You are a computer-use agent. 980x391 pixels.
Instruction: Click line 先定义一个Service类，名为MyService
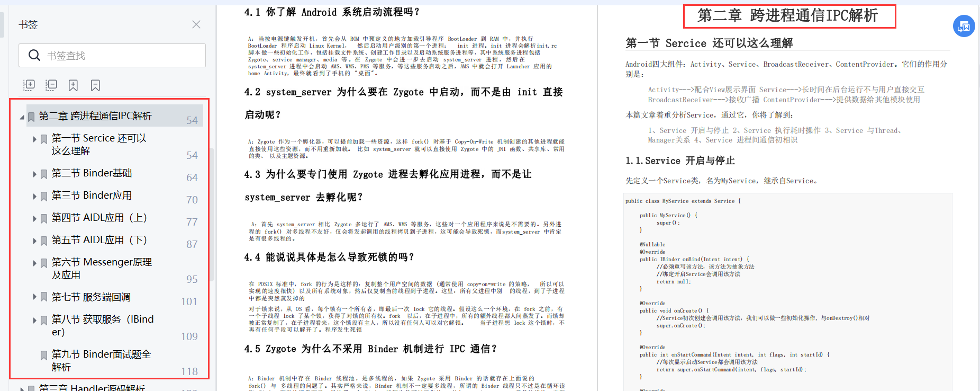[721, 181]
